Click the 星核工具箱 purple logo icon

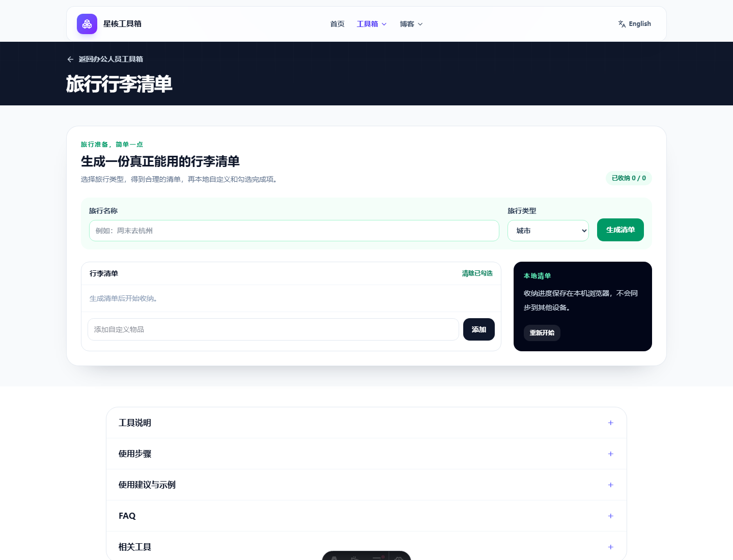point(87,24)
